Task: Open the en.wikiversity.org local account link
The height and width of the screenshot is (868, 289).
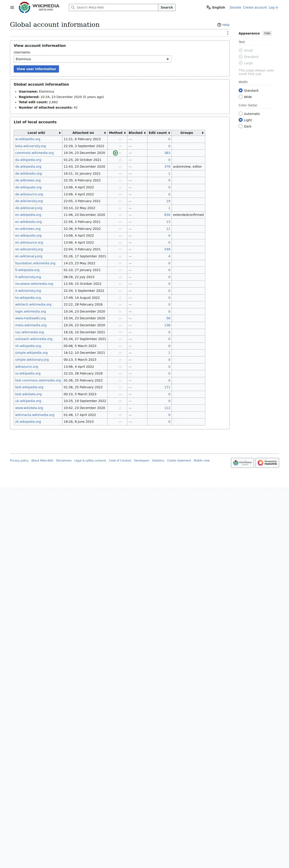Action: pos(29,249)
